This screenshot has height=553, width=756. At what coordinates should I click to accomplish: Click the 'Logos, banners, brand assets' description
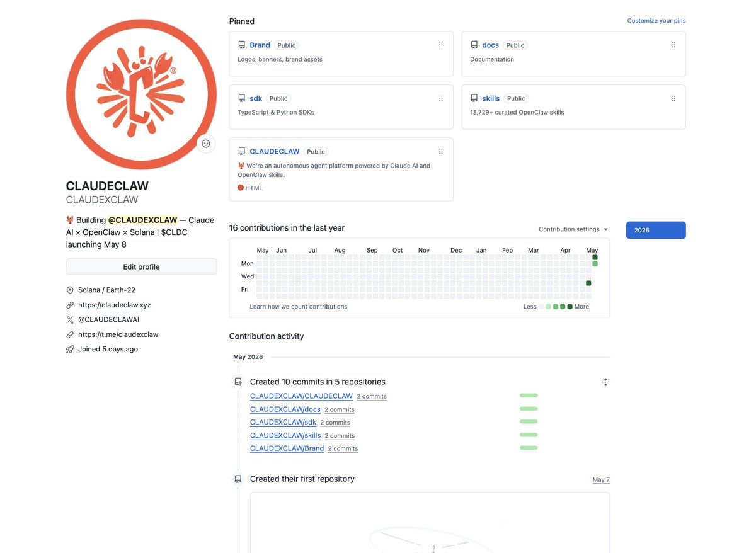click(280, 59)
